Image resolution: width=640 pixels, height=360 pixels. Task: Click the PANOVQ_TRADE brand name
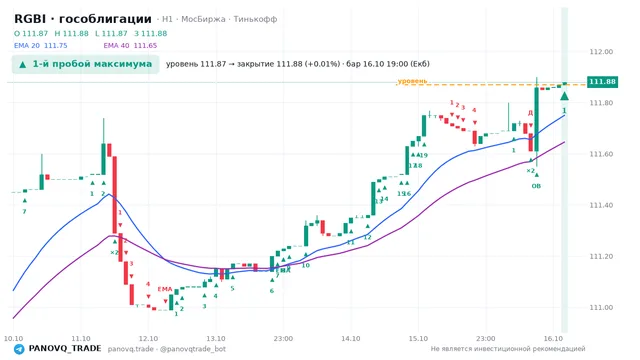[65, 349]
